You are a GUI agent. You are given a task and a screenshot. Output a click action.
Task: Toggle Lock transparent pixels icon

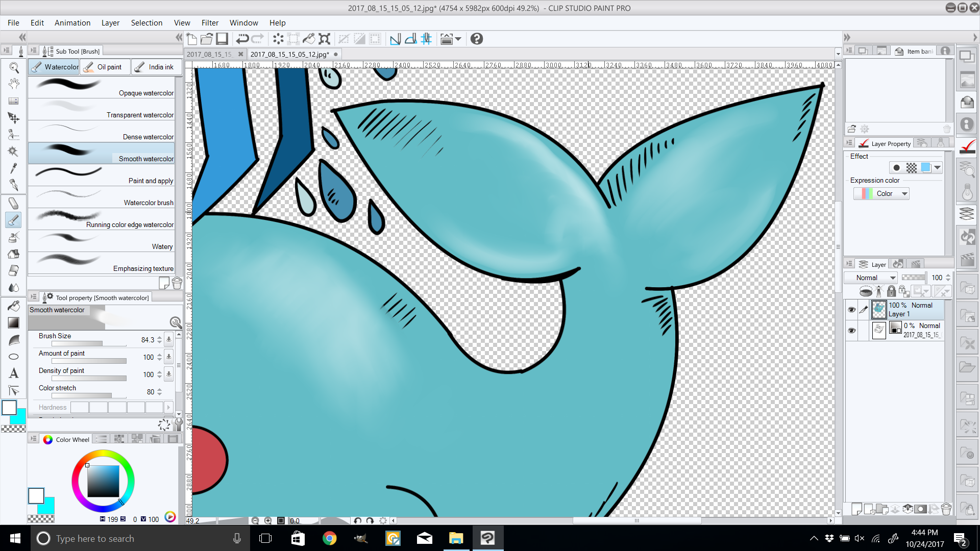[x=904, y=291]
